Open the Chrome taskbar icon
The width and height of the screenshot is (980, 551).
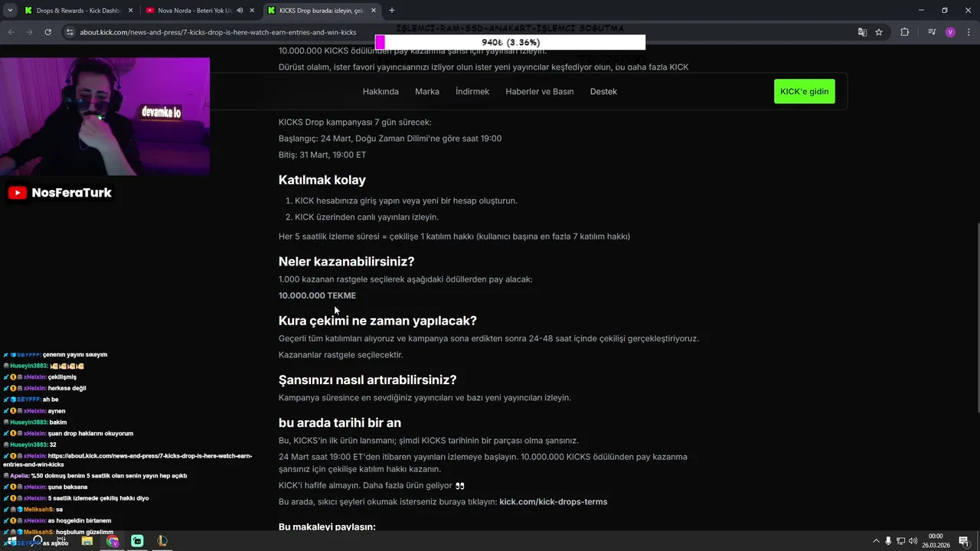coord(113,541)
